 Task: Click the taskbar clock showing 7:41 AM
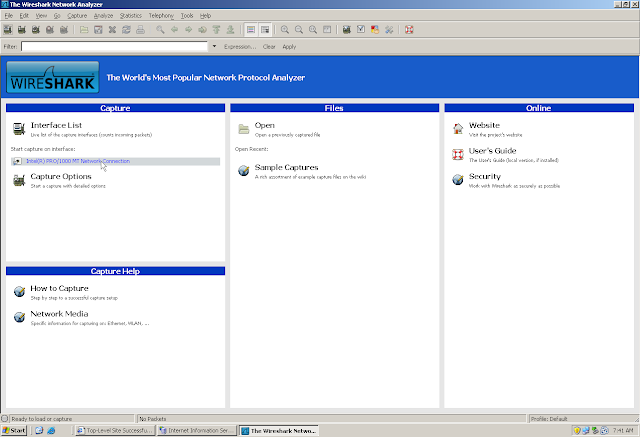(623, 430)
